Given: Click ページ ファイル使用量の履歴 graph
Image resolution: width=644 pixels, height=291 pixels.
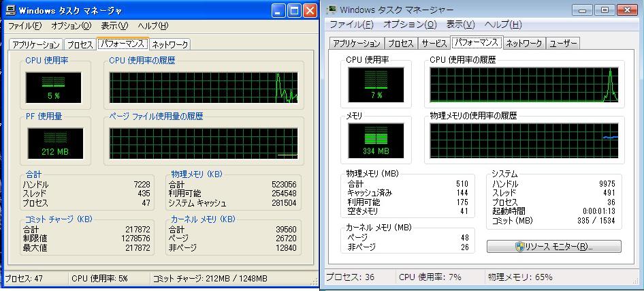Looking at the screenshot, I should pyautogui.click(x=204, y=143).
